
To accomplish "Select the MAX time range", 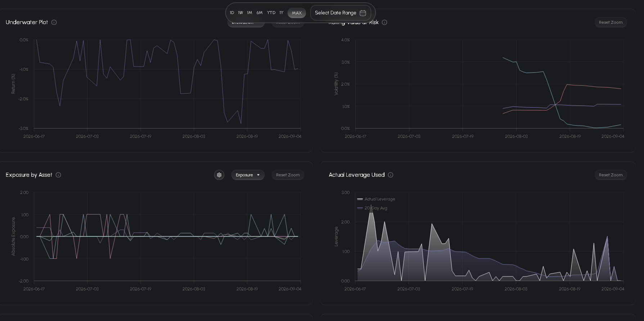I will point(297,13).
